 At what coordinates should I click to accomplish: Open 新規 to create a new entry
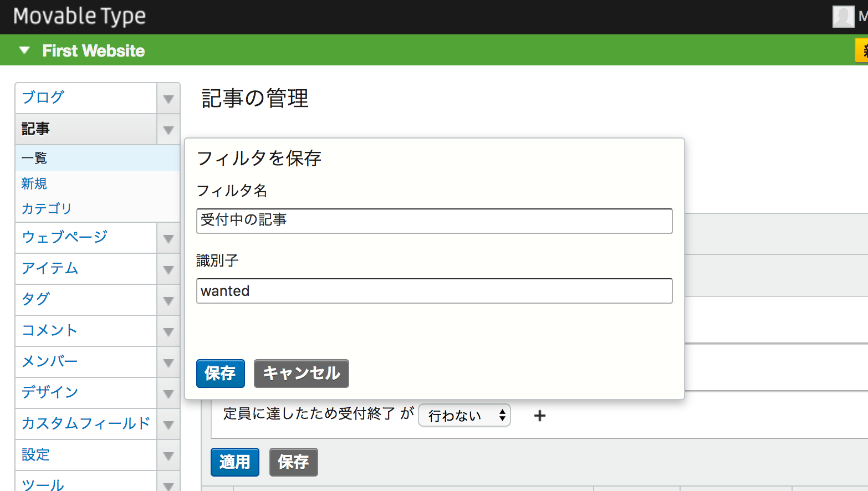(33, 183)
